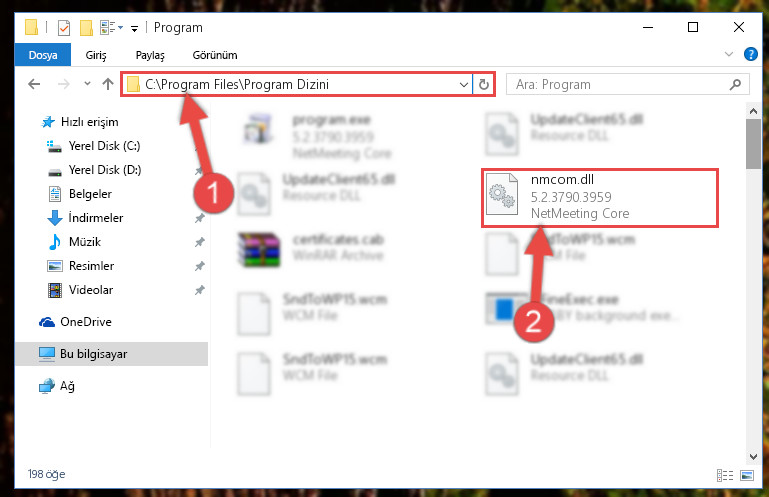Open recent locations dropdown arrow
The width and height of the screenshot is (769, 497).
tap(87, 84)
